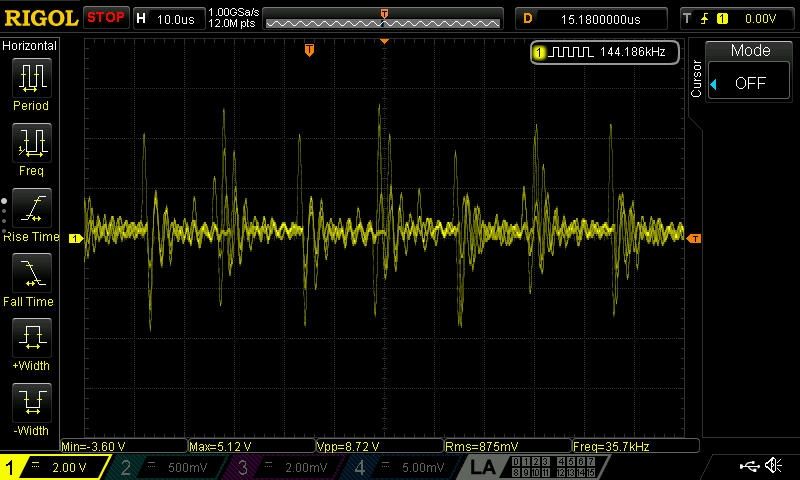The image size is (800, 480).
Task: Click the frequency counter square wave icon
Action: pos(572,52)
